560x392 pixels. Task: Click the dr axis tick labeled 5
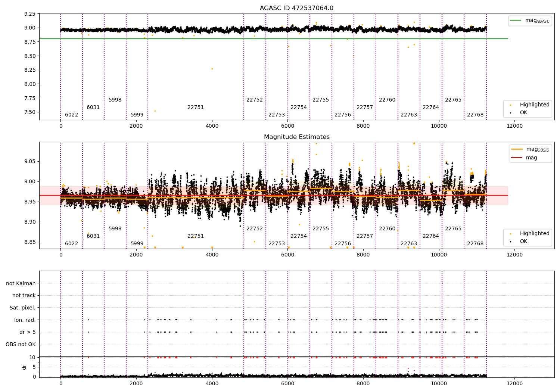pos(34,367)
